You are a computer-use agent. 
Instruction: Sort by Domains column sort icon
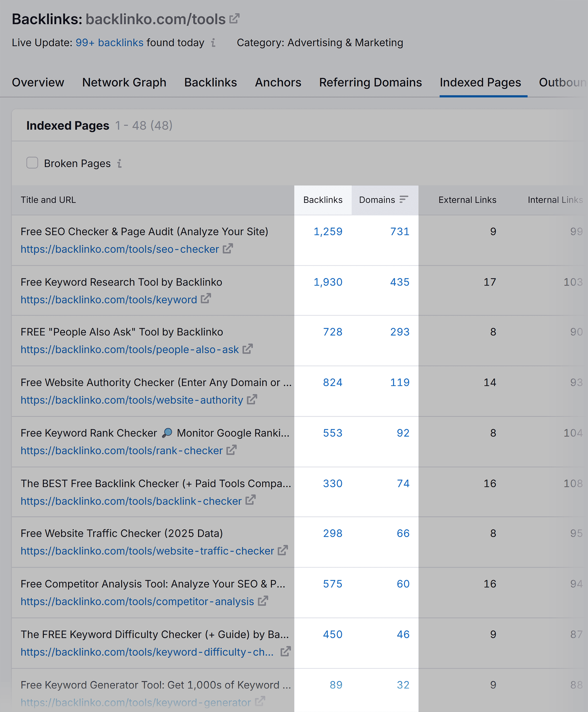tap(403, 199)
